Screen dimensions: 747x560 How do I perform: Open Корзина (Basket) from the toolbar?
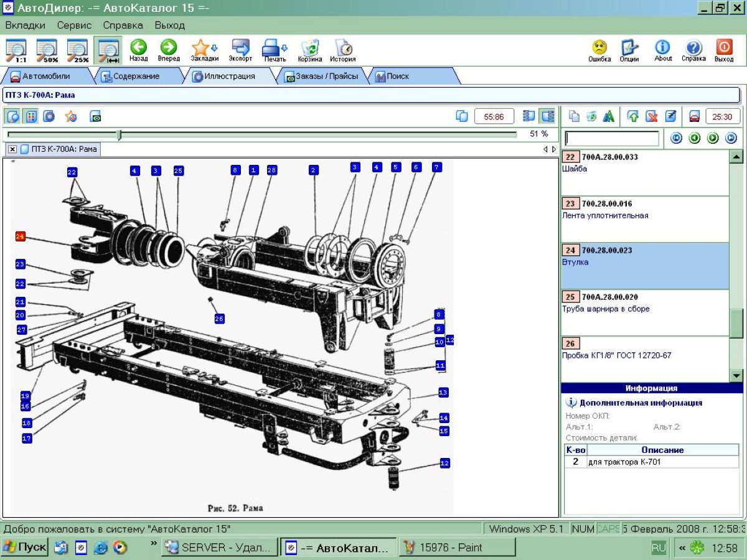click(x=309, y=49)
